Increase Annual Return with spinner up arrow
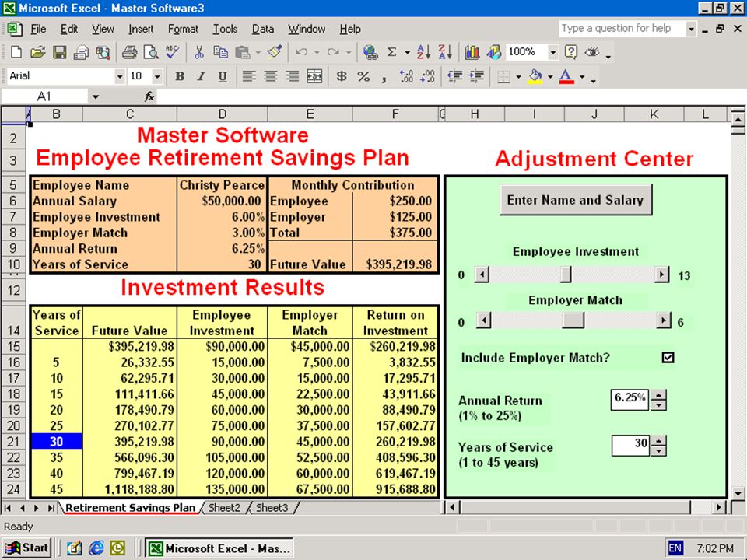This screenshot has width=747, height=560. [x=658, y=394]
